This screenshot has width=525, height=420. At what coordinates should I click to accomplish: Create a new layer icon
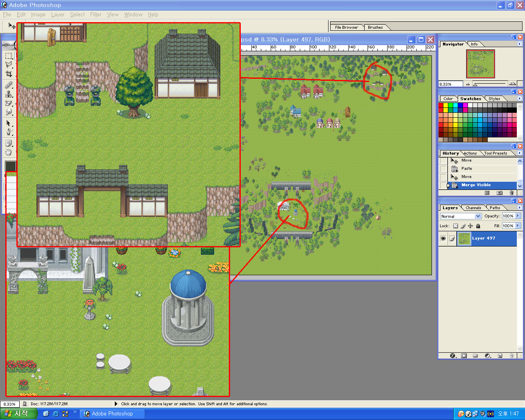click(x=500, y=356)
